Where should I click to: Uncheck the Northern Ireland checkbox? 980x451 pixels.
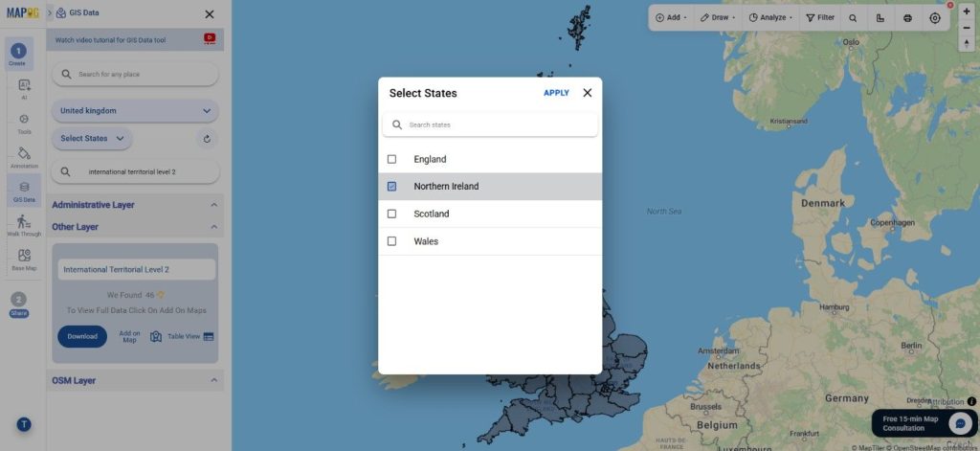pos(391,187)
